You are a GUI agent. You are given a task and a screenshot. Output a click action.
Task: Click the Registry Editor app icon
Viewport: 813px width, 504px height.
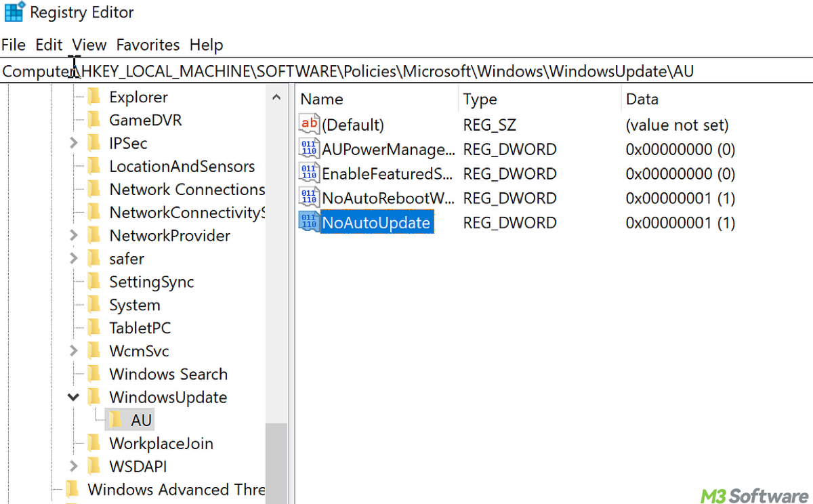(15, 12)
